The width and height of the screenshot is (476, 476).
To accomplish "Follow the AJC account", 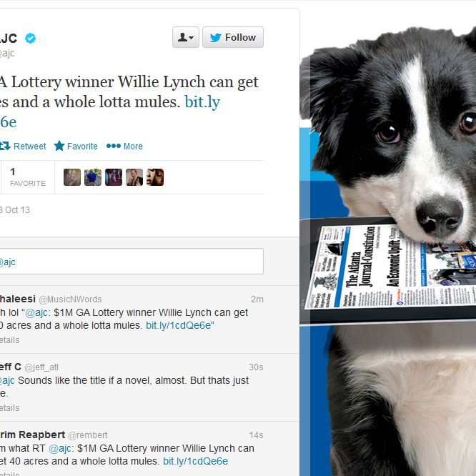I will click(233, 37).
